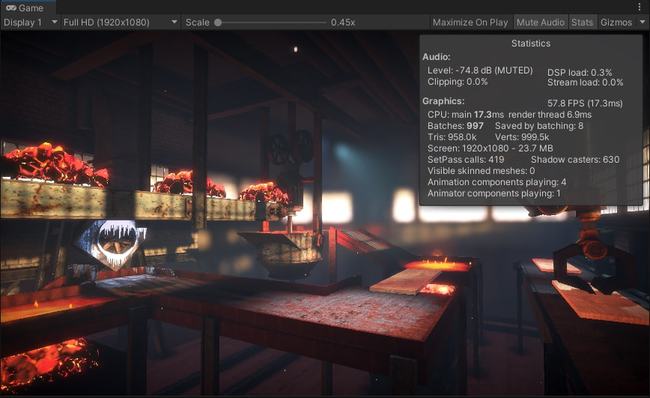
Task: Click the Scale slider handle
Action: coord(218,22)
